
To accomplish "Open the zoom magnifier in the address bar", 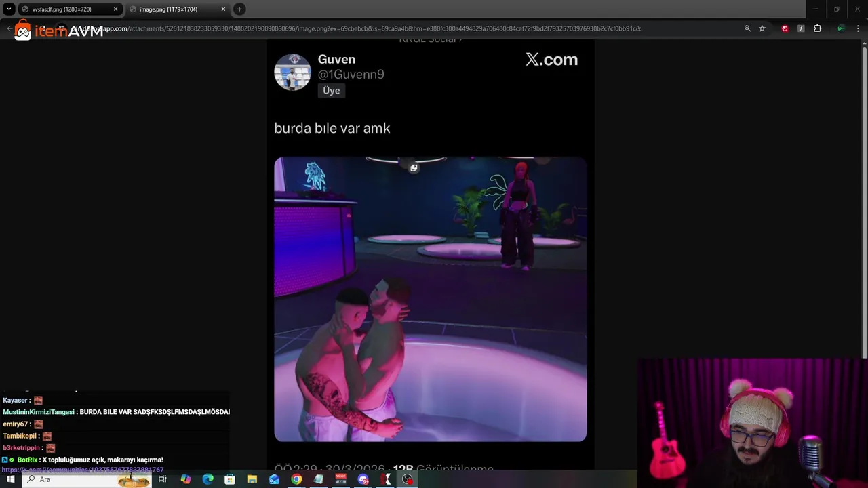I will click(747, 28).
